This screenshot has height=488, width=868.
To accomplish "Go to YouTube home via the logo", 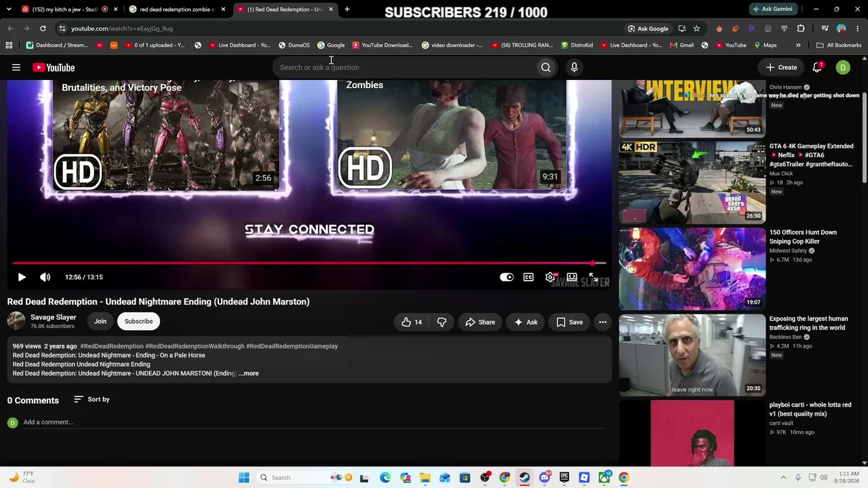I will [x=54, y=67].
